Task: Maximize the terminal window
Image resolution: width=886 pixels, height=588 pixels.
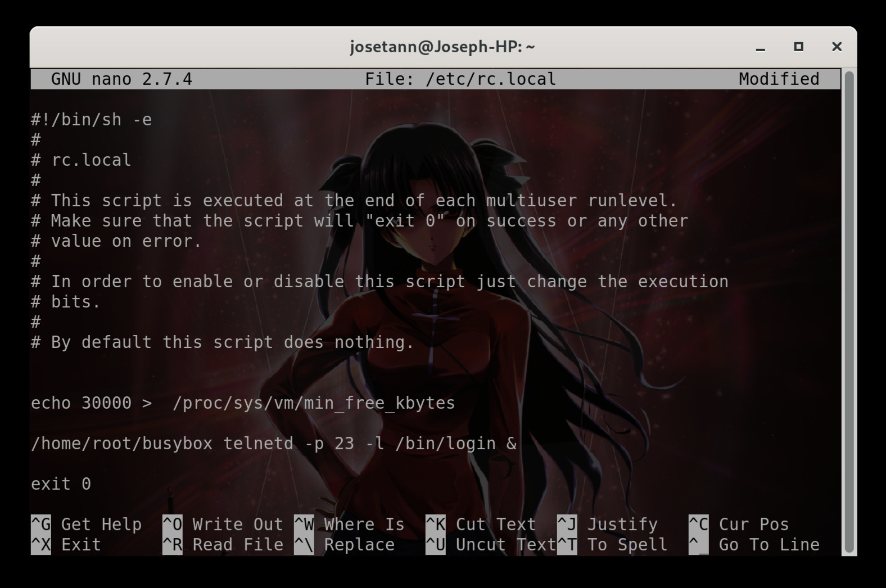Action: (x=798, y=47)
